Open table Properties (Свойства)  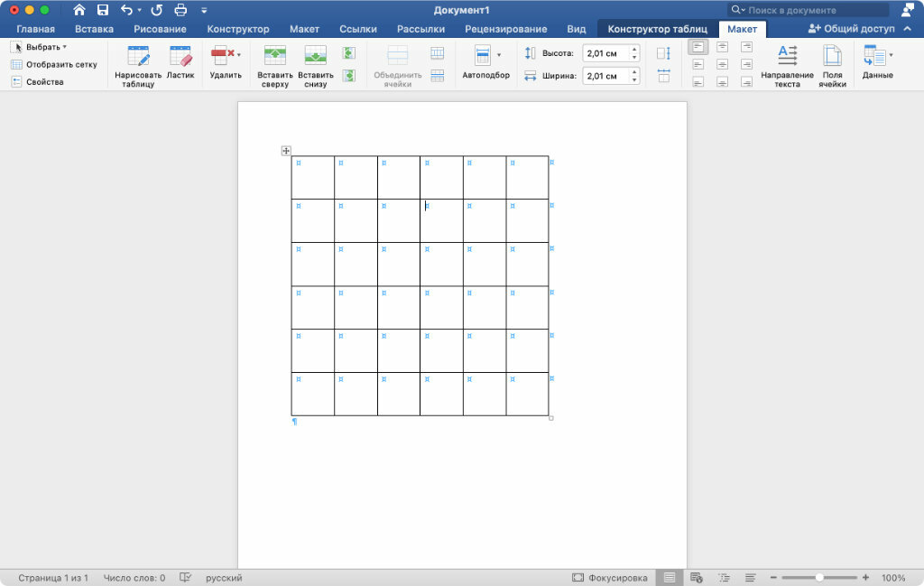tap(38, 82)
